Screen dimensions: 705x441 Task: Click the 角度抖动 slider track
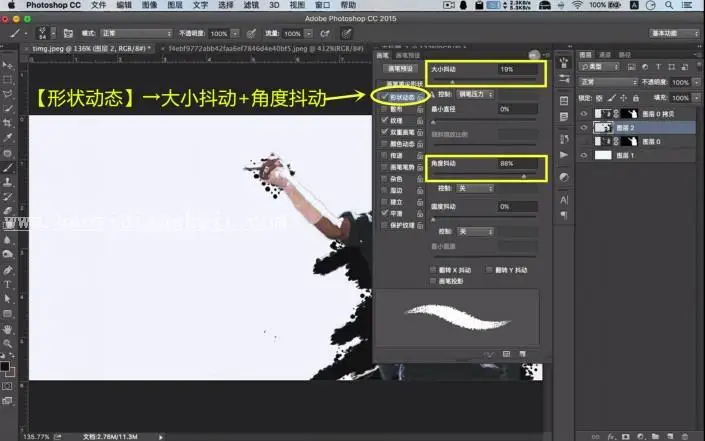tap(484, 176)
